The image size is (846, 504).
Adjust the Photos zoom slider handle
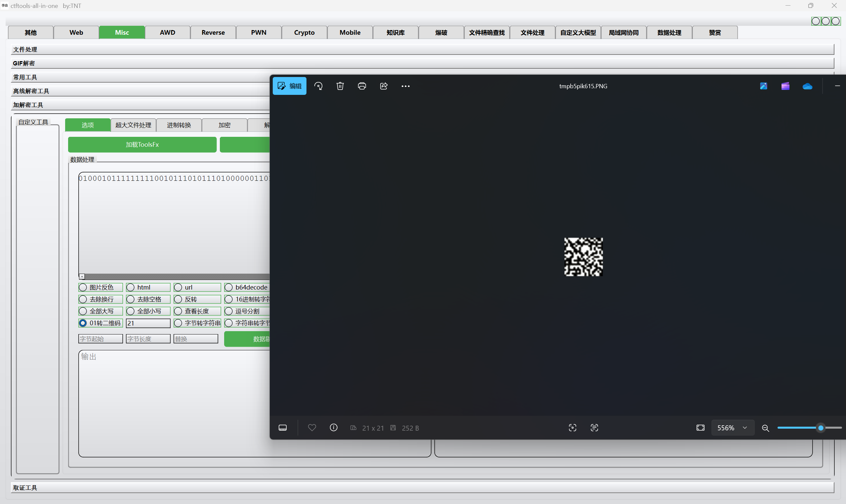tap(821, 428)
